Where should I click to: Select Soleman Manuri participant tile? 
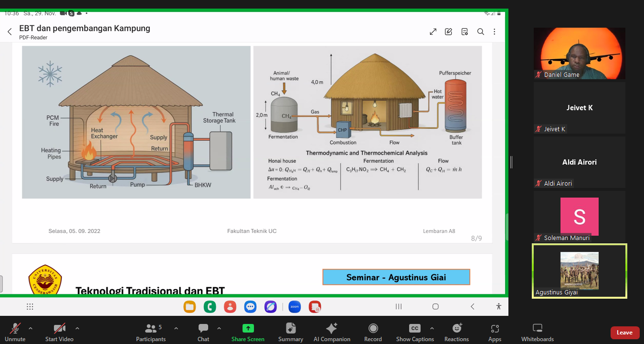pos(580,217)
